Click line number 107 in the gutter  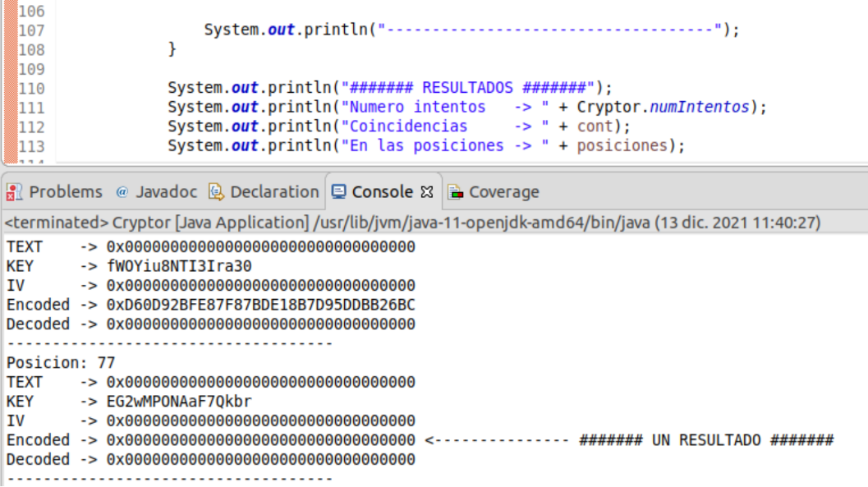(31, 30)
